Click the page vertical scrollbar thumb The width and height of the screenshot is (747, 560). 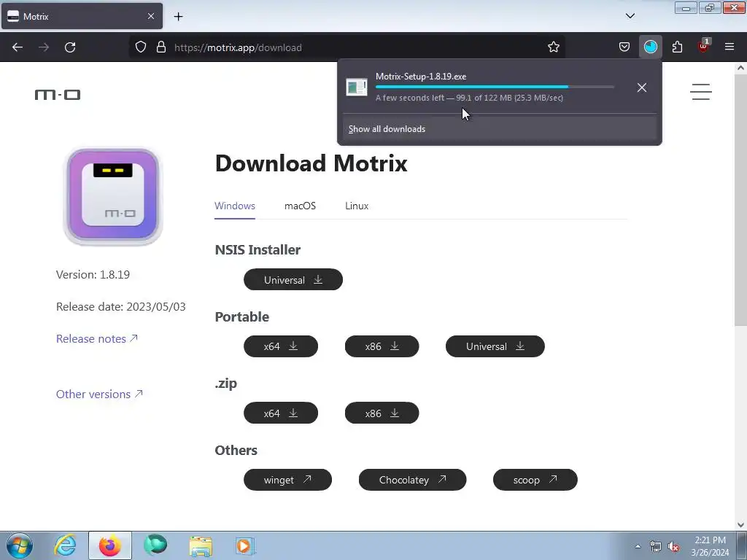(740, 200)
